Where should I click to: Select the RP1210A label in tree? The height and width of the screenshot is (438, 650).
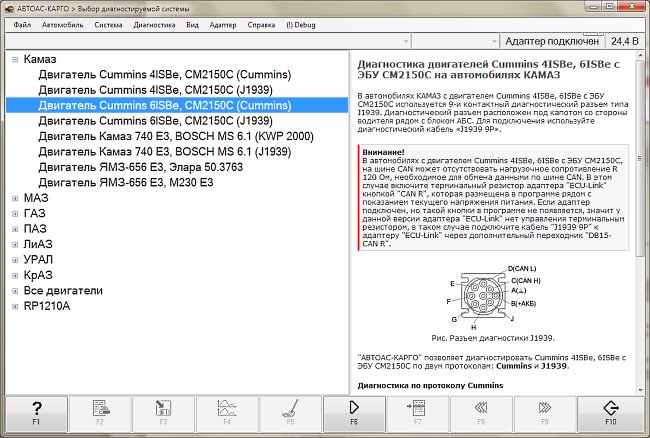(x=47, y=306)
